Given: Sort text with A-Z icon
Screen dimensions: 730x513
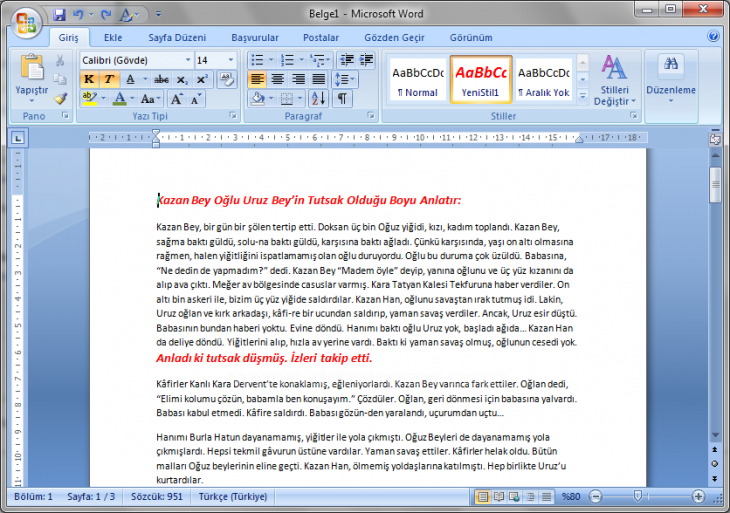Looking at the screenshot, I should coord(319,99).
